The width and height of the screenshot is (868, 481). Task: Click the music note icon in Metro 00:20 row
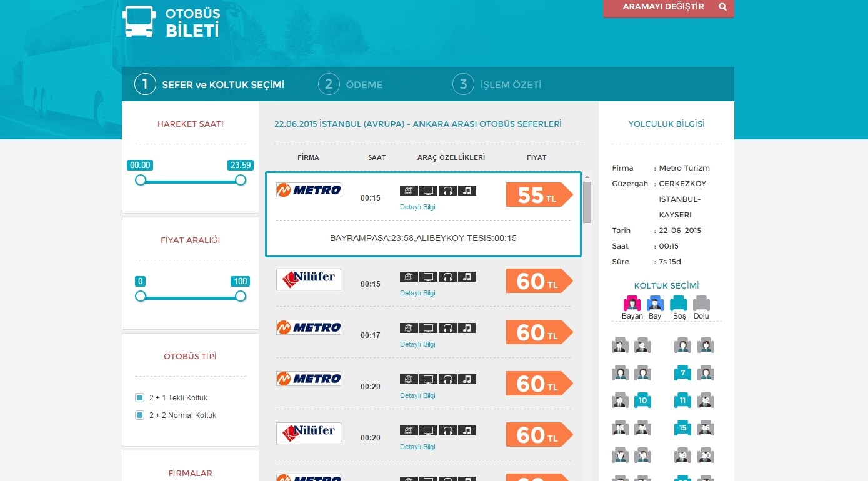click(467, 379)
